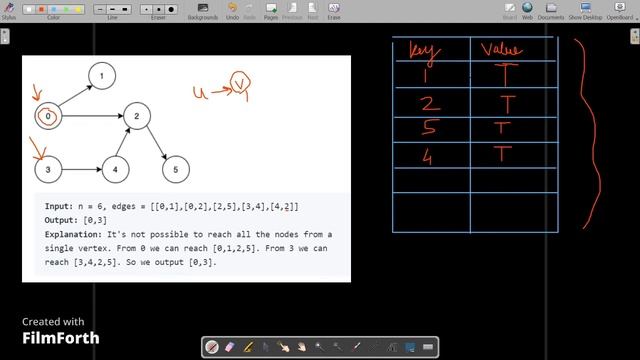640x360 pixels.
Task: Click Show Desktop
Action: click(585, 11)
